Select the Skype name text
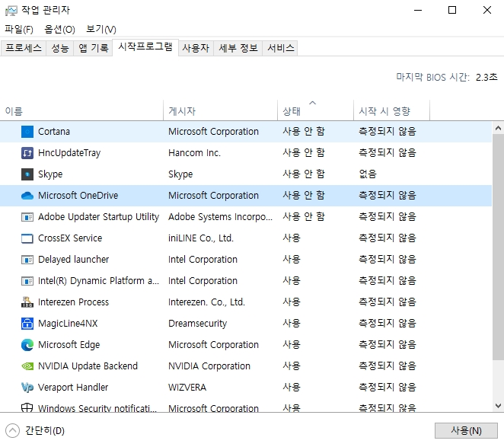This screenshot has width=504, height=447. click(x=50, y=174)
